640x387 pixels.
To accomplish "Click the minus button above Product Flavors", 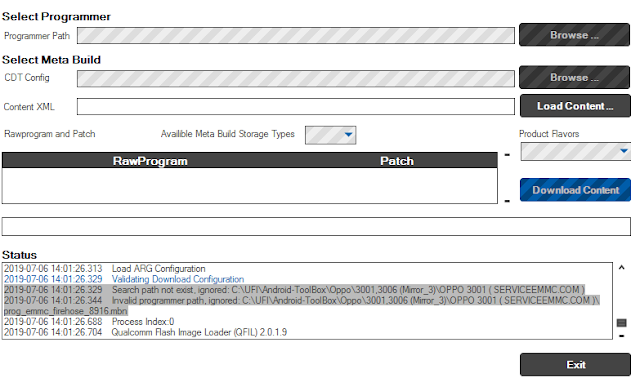I will pyautogui.click(x=507, y=155).
